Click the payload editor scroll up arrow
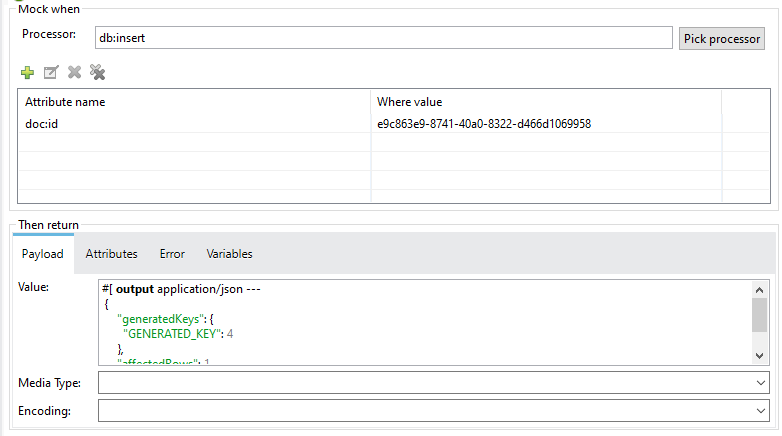 pyautogui.click(x=759, y=290)
